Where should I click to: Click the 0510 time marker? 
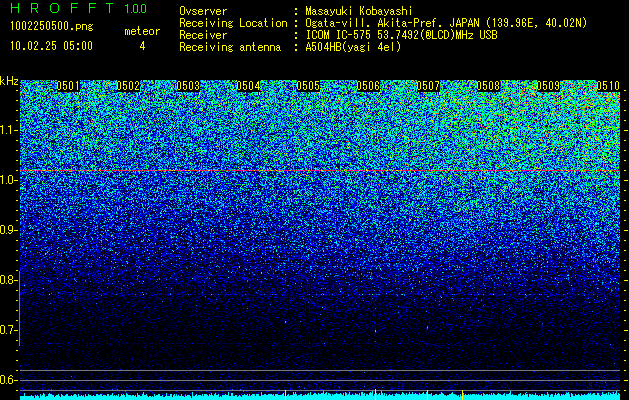(608, 86)
